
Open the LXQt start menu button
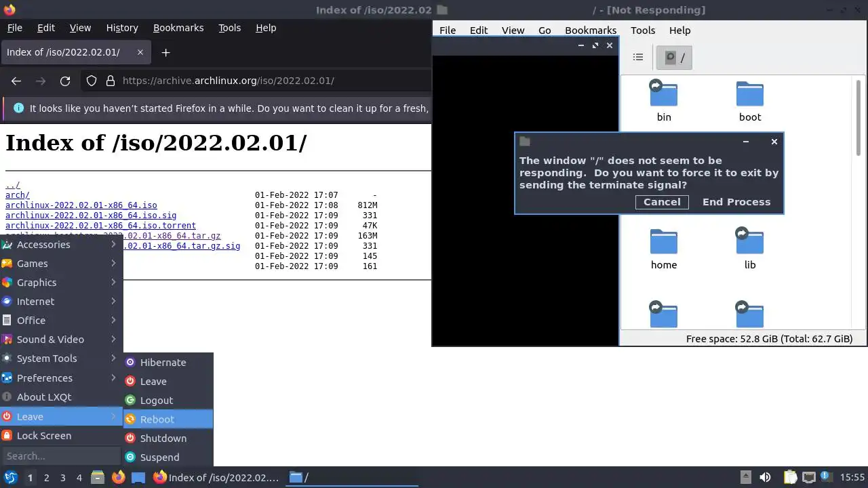(x=10, y=477)
